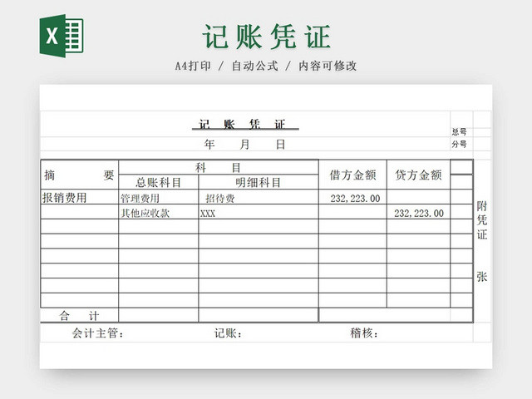The height and width of the screenshot is (399, 532).
Task: Click the 摘要 column header
Action: click(80, 175)
